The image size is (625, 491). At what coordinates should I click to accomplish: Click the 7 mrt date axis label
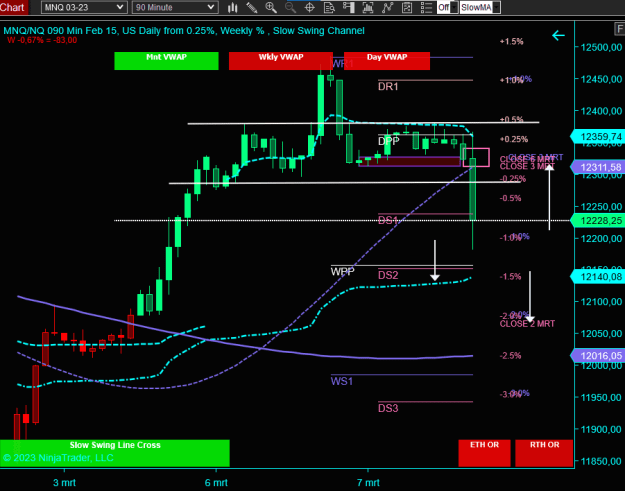[368, 483]
